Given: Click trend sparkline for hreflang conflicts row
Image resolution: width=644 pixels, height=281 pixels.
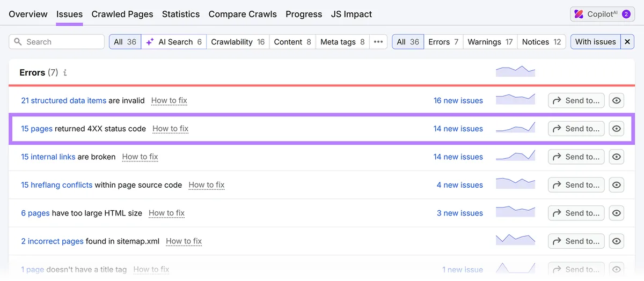Looking at the screenshot, I should (x=516, y=184).
